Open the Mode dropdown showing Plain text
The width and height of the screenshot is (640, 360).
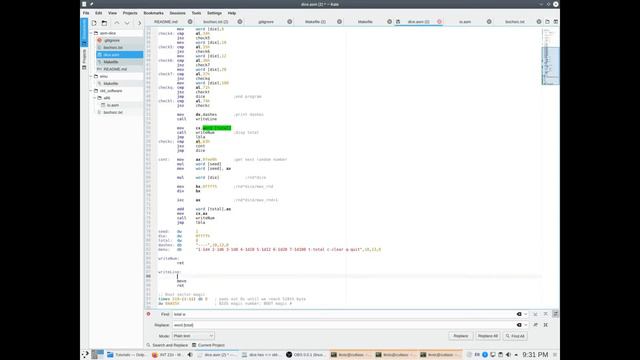click(193, 336)
